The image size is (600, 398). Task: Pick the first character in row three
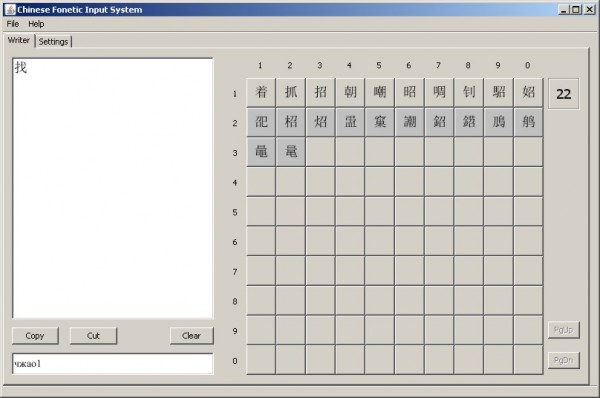point(261,152)
